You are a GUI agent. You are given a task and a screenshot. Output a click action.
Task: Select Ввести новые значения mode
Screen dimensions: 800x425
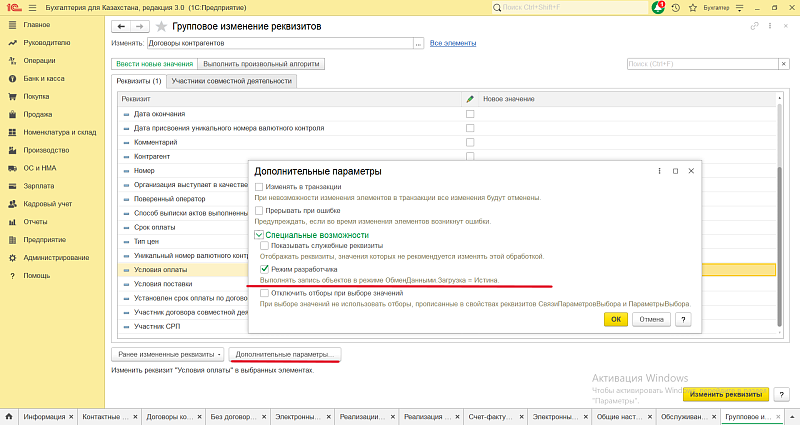click(155, 64)
